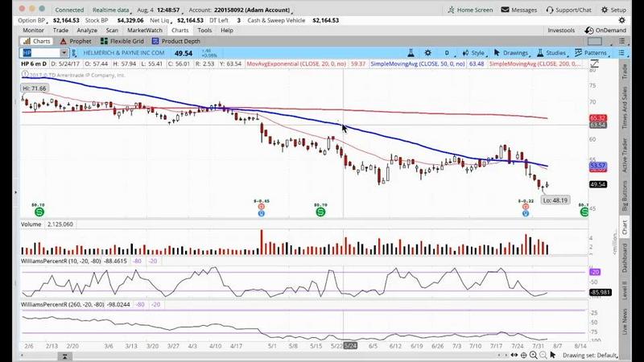Screen dimensions: 644x362
Task: Open the Big Buttons side tab
Action: click(x=625, y=196)
